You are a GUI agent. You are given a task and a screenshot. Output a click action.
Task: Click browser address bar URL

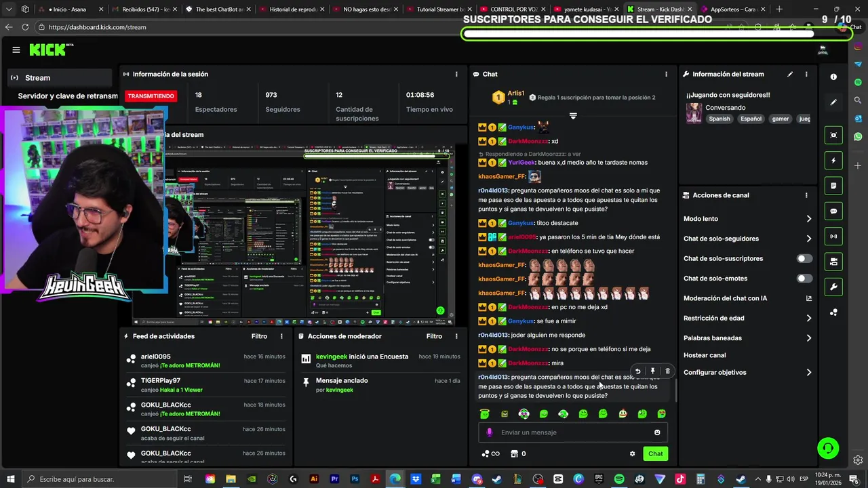[98, 27]
